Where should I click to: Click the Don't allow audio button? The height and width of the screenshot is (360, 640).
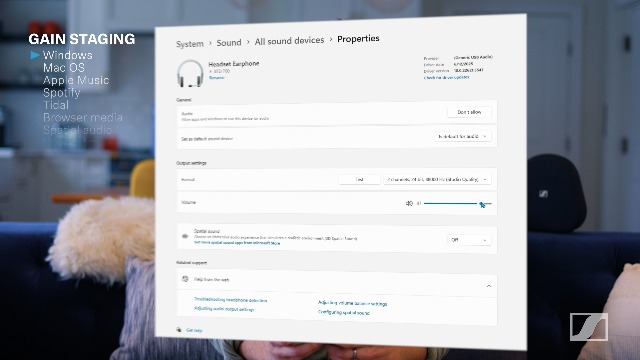tap(469, 112)
